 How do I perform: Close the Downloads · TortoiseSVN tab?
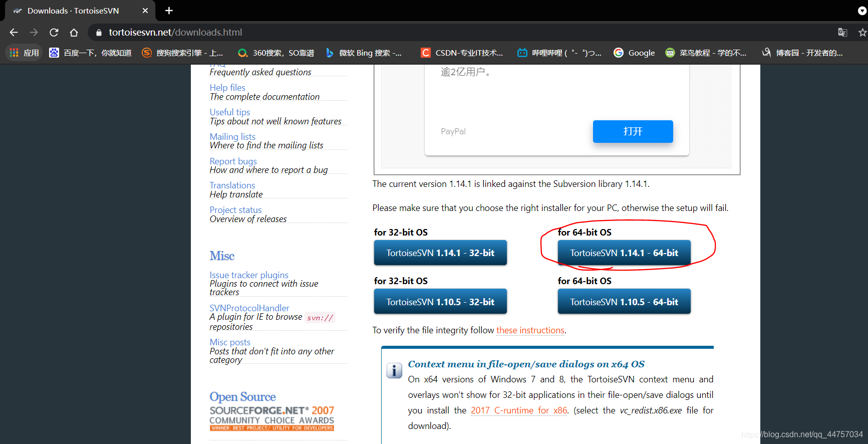tap(145, 11)
